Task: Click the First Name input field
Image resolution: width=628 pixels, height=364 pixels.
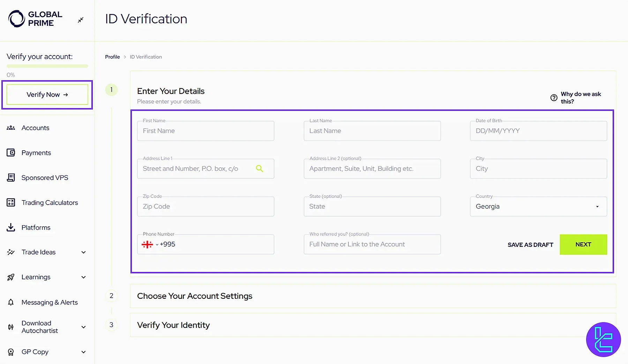Action: click(x=205, y=131)
